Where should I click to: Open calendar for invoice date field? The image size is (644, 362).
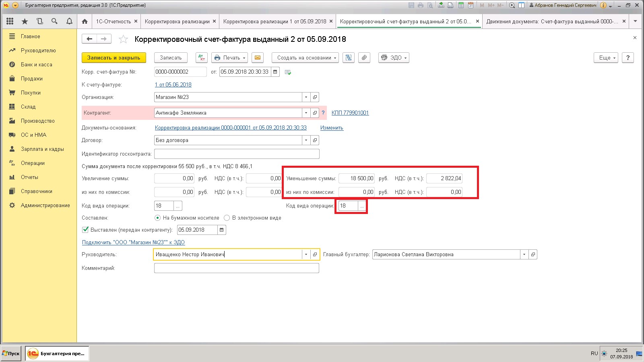[x=275, y=72]
